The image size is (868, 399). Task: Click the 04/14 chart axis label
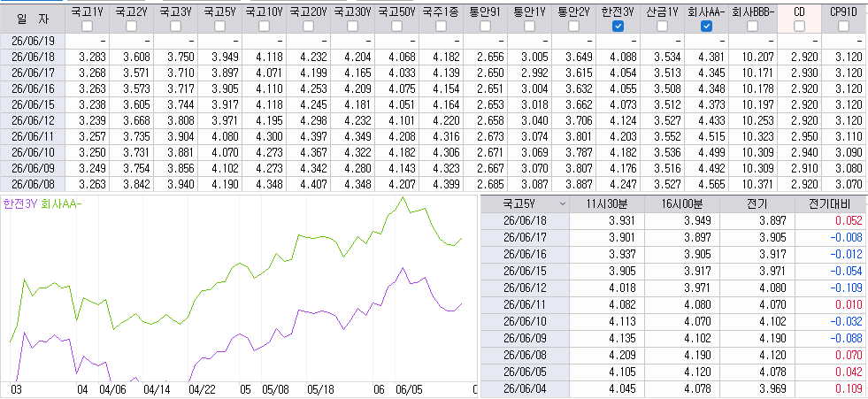pyautogui.click(x=157, y=389)
